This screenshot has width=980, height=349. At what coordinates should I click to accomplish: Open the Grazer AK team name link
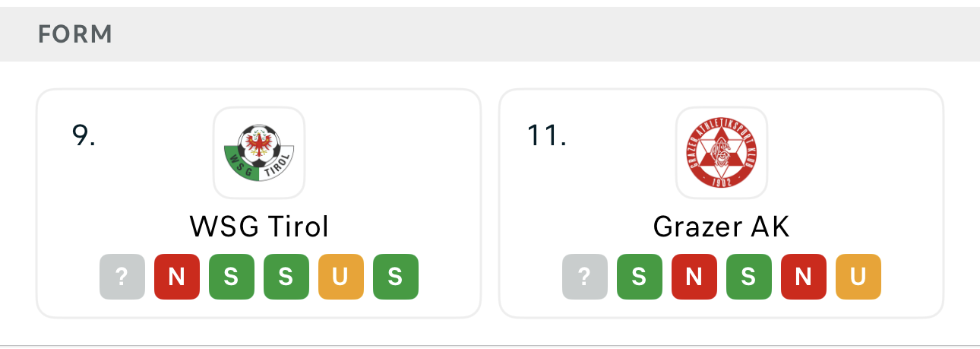click(x=722, y=226)
